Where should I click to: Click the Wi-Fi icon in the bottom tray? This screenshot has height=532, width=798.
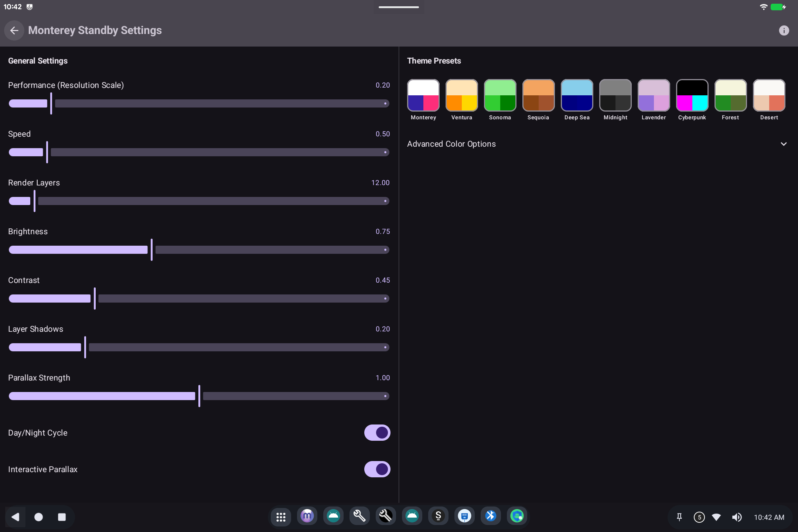716,517
